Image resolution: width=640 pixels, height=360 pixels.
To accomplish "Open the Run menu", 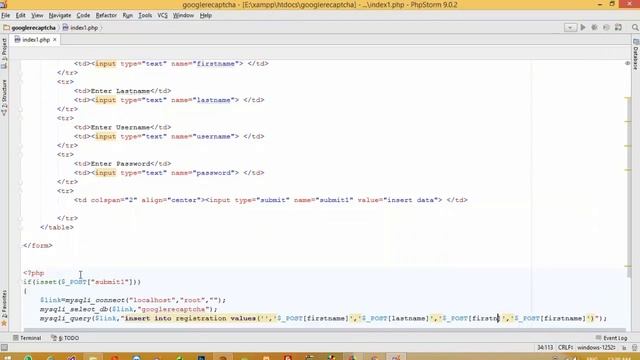I will (127, 15).
